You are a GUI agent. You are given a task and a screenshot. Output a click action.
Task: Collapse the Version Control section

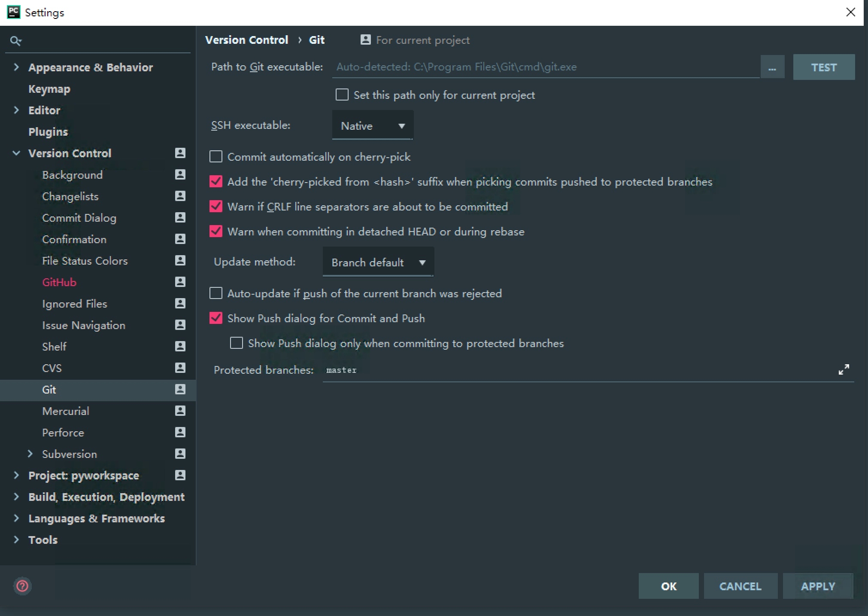(x=16, y=153)
